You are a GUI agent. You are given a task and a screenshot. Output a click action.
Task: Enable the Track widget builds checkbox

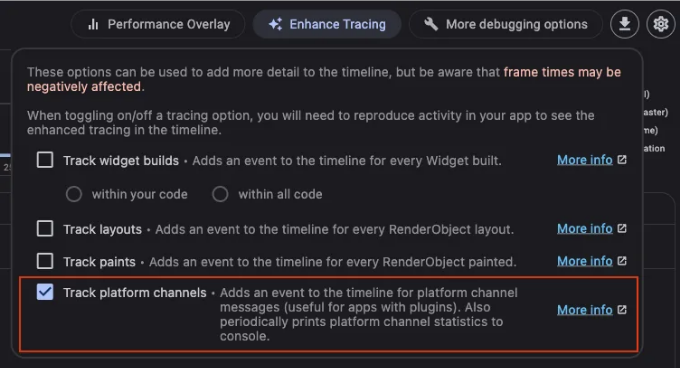(45, 160)
